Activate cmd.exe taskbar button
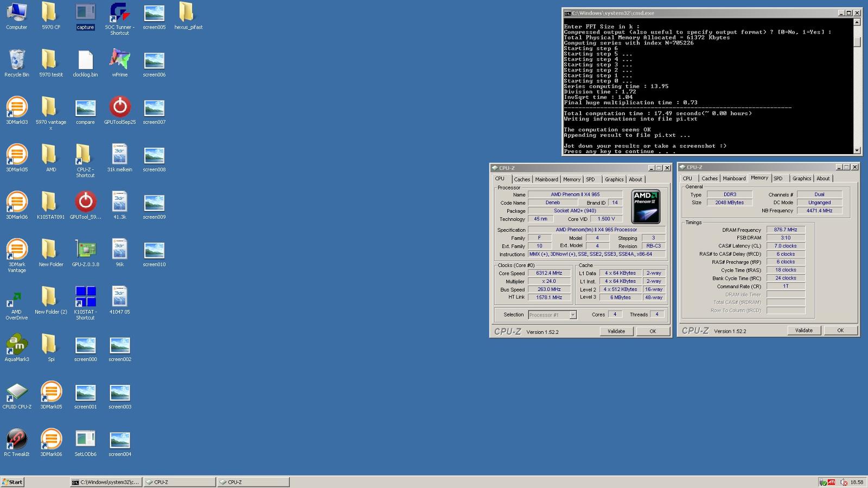Screen dimensions: 868x488 [x=106, y=482]
